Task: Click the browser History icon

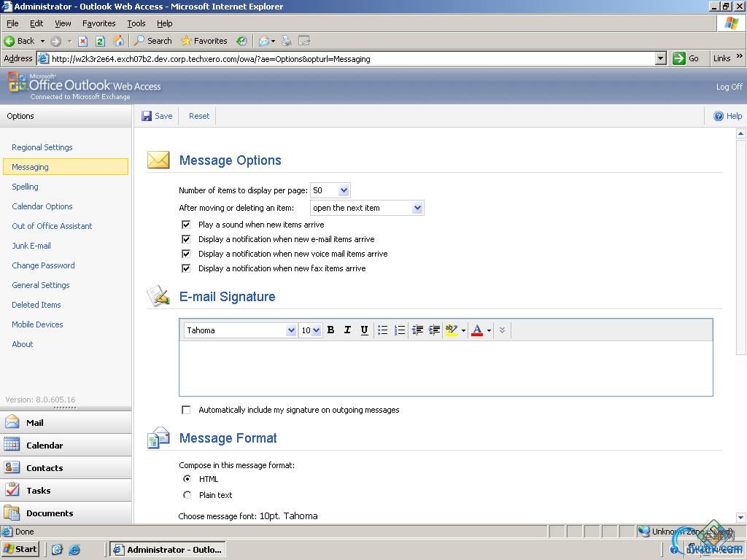Action: point(241,41)
